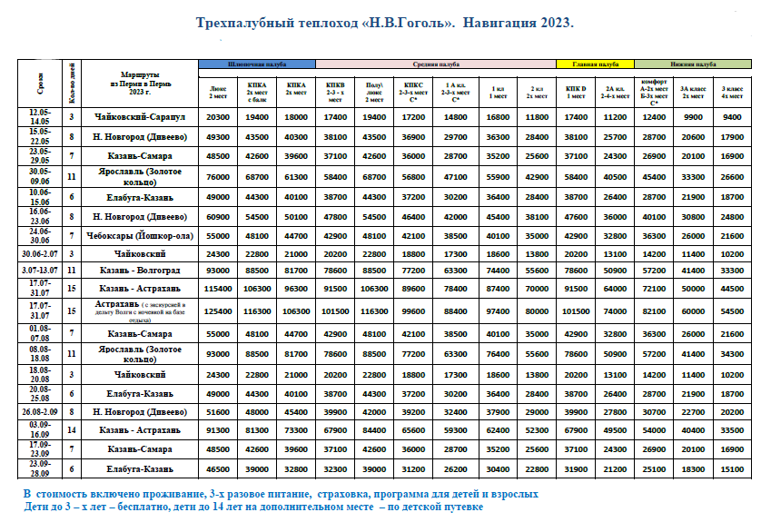
Task: Select the КПК D price '31900'
Action: [x=576, y=469]
